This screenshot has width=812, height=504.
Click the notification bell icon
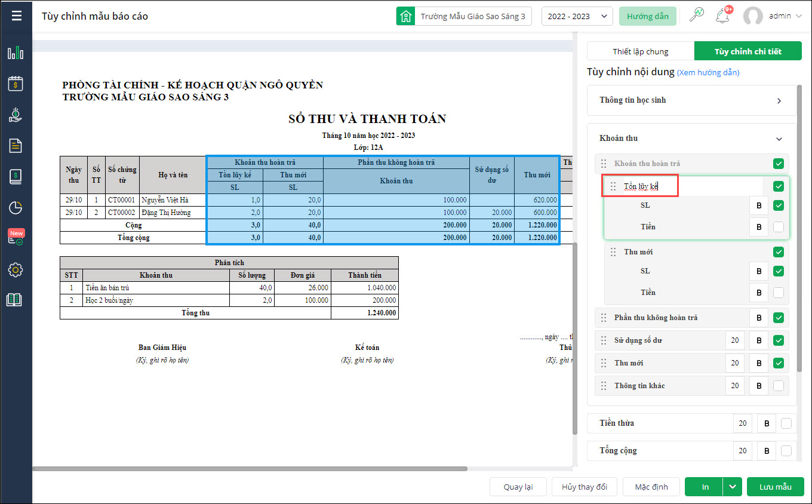tap(722, 16)
